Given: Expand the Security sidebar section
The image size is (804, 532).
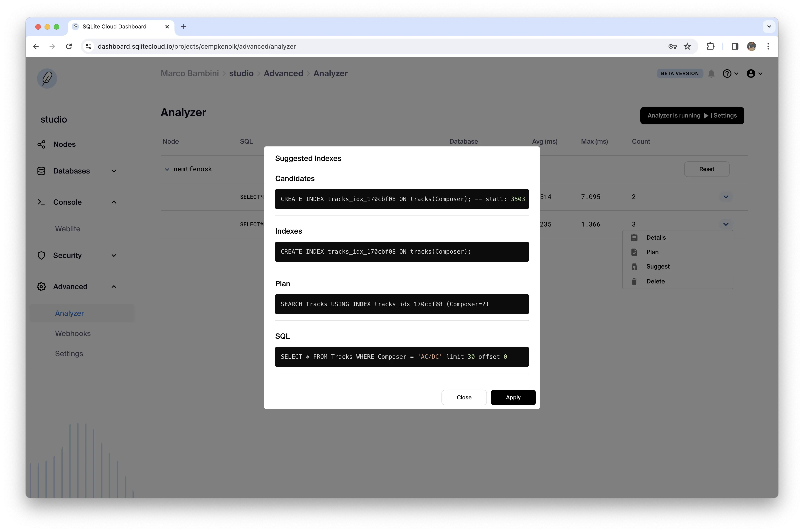Looking at the screenshot, I should click(114, 255).
